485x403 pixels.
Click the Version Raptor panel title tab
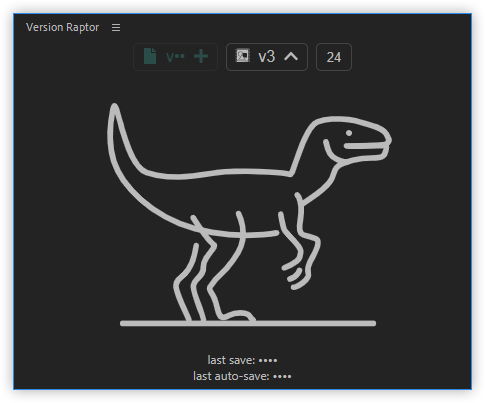coord(62,27)
